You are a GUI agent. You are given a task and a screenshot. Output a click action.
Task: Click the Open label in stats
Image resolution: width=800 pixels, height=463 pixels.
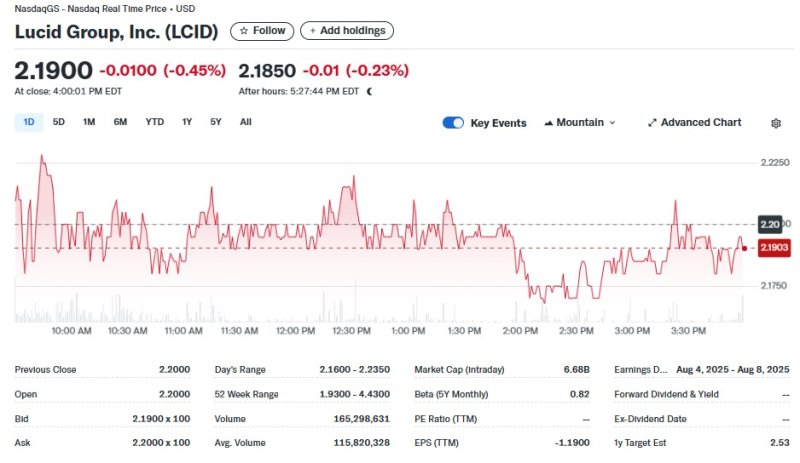coord(26,394)
